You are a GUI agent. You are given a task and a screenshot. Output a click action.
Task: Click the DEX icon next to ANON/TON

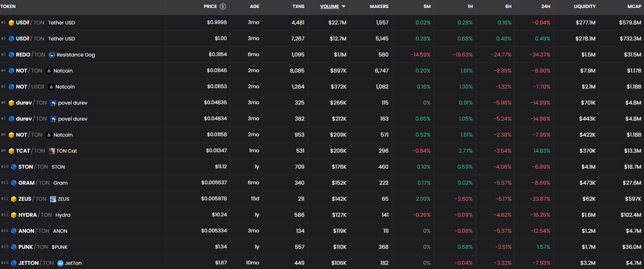(x=14, y=231)
